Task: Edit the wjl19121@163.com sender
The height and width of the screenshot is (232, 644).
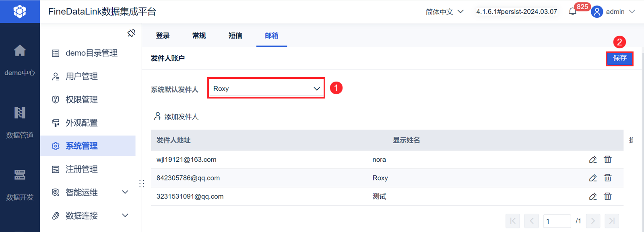Action: (593, 160)
